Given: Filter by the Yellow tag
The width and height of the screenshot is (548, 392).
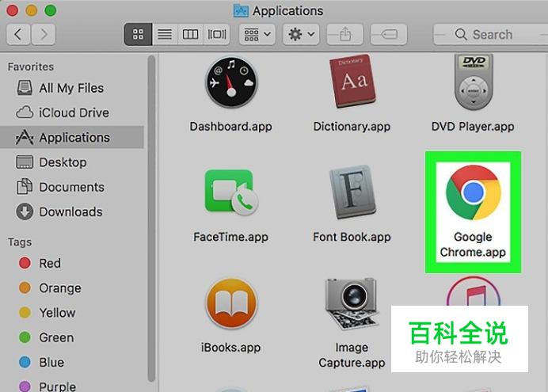Looking at the screenshot, I should (71, 313).
